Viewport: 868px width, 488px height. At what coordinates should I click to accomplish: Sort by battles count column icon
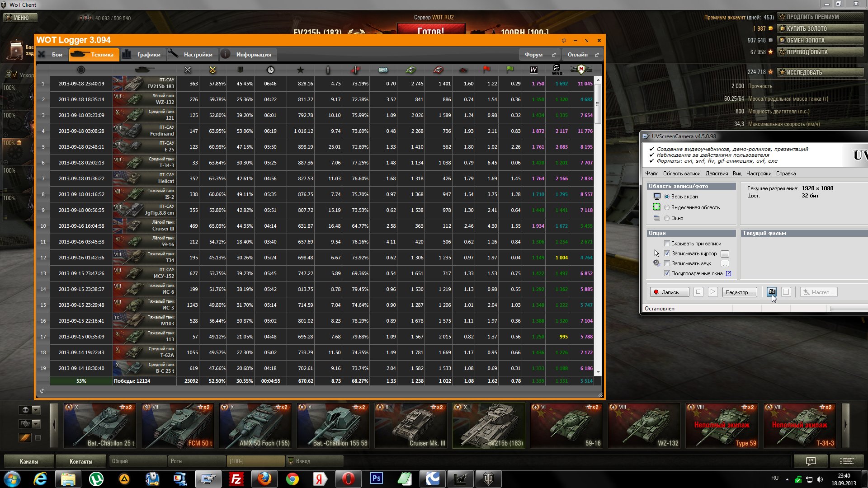point(188,70)
